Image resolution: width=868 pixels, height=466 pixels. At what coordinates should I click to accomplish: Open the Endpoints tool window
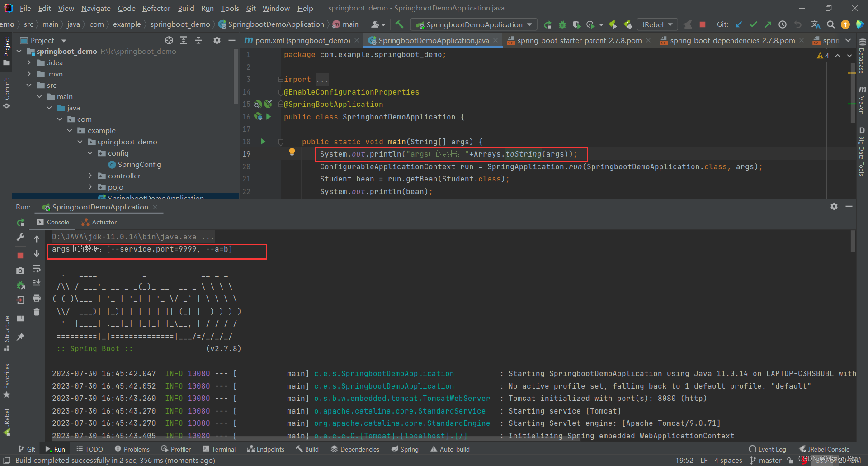pyautogui.click(x=266, y=449)
